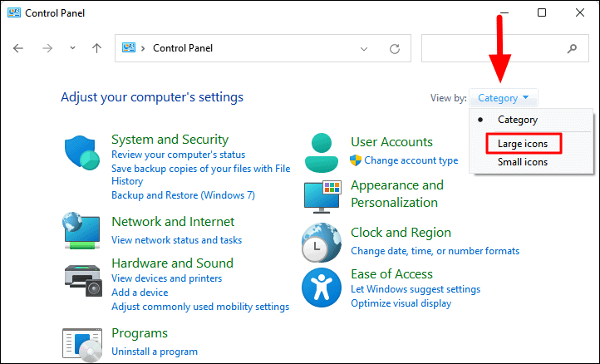Click the Control Panel title bar icon

tap(14, 12)
